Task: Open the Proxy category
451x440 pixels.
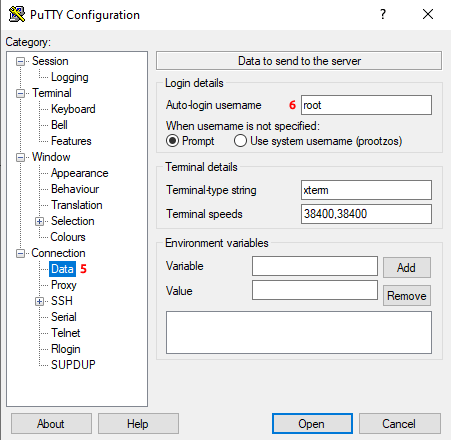Action: click(64, 285)
